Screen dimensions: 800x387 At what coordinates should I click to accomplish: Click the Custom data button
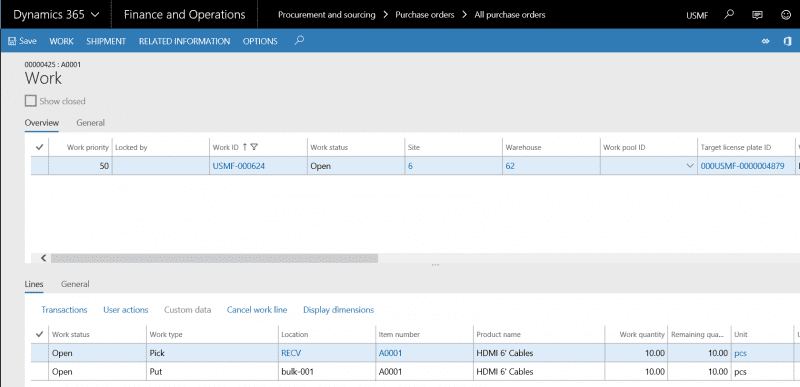187,309
